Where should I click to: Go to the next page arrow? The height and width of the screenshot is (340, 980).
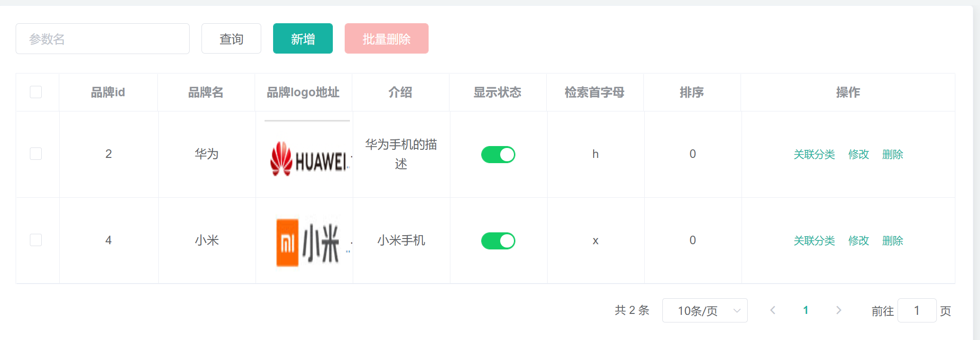pyautogui.click(x=838, y=310)
